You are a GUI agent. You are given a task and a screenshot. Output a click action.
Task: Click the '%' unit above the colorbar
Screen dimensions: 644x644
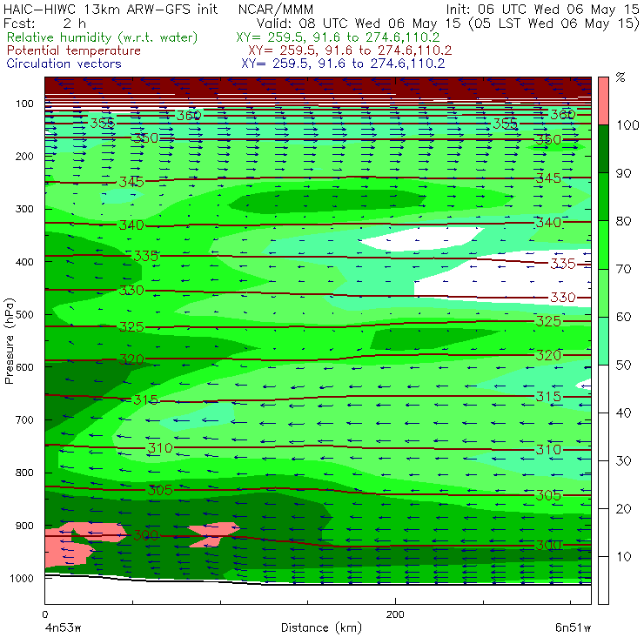(x=621, y=77)
